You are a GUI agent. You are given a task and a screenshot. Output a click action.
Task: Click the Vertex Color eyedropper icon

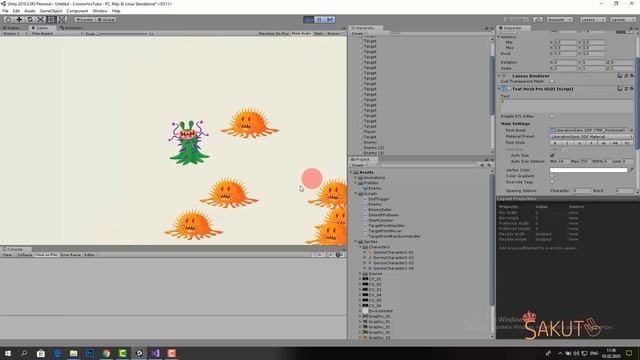click(x=631, y=170)
